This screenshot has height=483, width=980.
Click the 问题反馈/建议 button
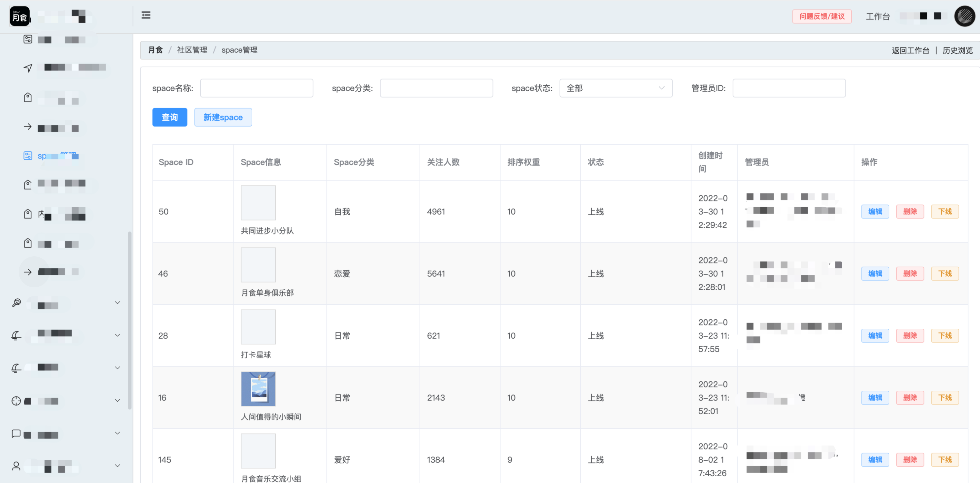click(822, 16)
